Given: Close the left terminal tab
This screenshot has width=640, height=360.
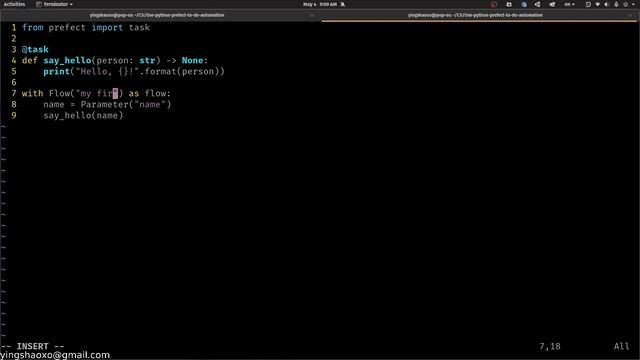Looking at the screenshot, I should coord(312,15).
